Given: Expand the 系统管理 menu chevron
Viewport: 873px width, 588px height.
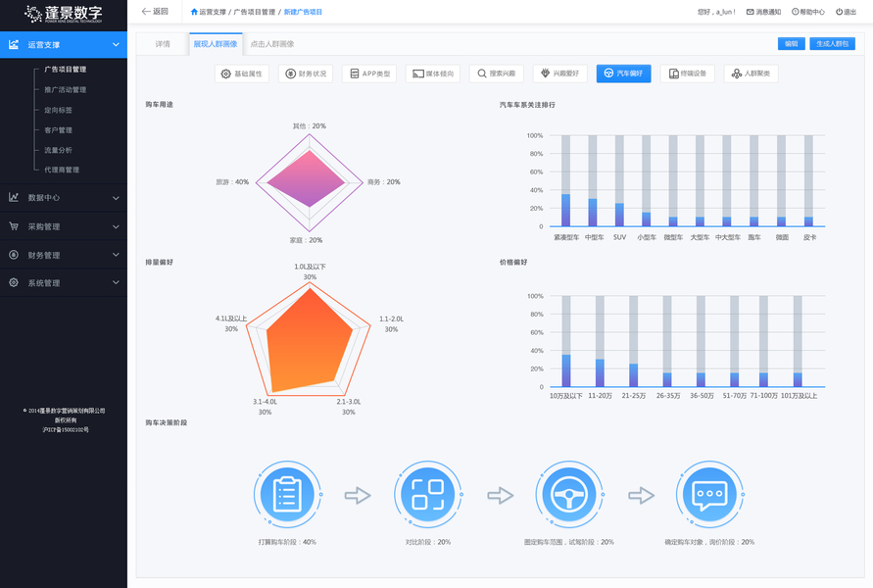Looking at the screenshot, I should (116, 282).
